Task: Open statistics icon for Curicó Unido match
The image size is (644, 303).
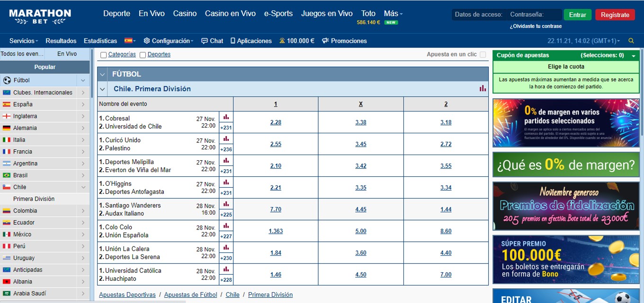Action: pos(226,138)
